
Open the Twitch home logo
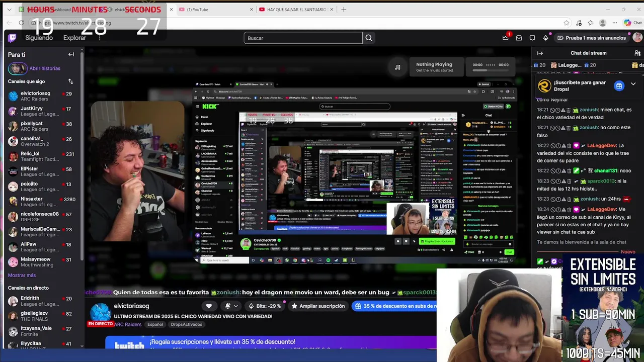click(x=12, y=38)
